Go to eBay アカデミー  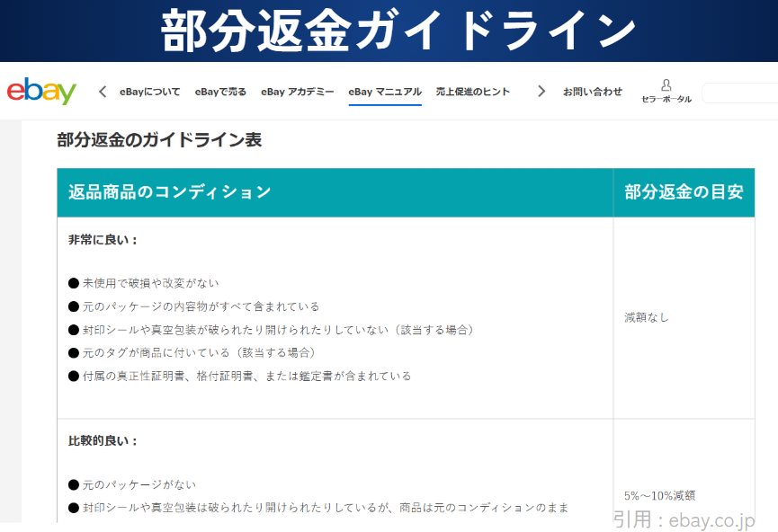tap(297, 92)
